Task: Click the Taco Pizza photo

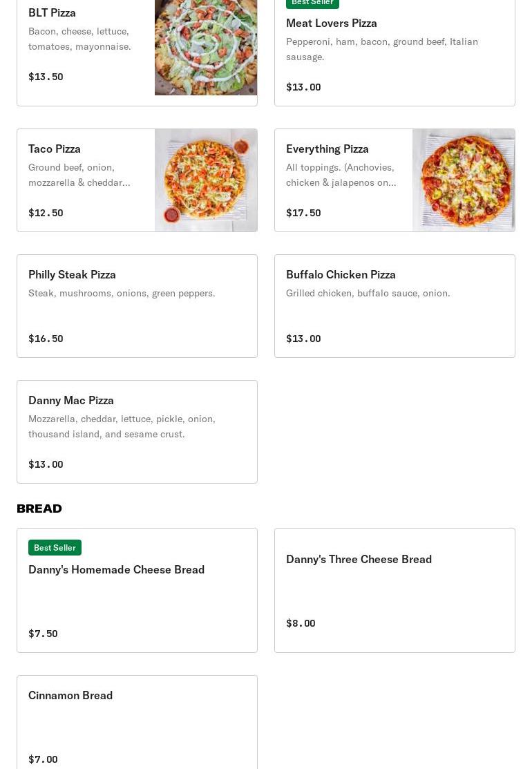Action: pyautogui.click(x=206, y=180)
